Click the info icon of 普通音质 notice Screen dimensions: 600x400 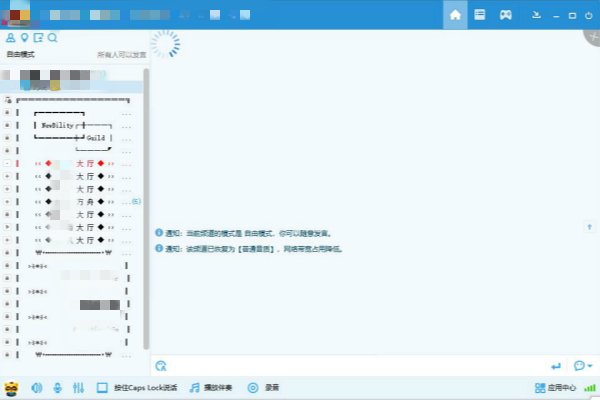tap(159, 248)
